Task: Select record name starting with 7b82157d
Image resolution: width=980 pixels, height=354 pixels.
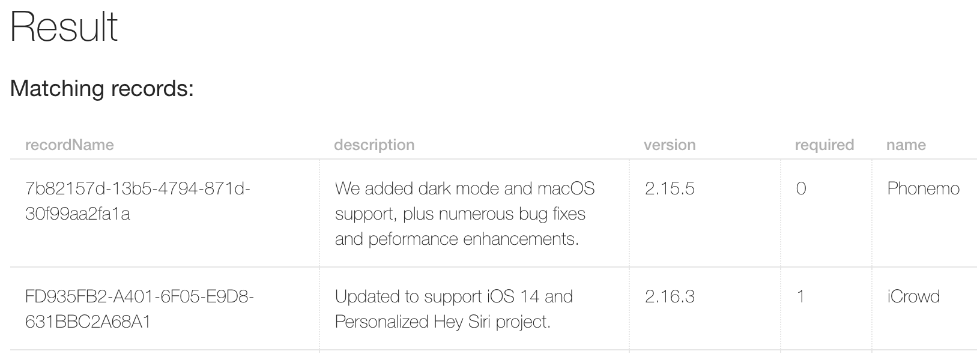Action: (x=138, y=201)
